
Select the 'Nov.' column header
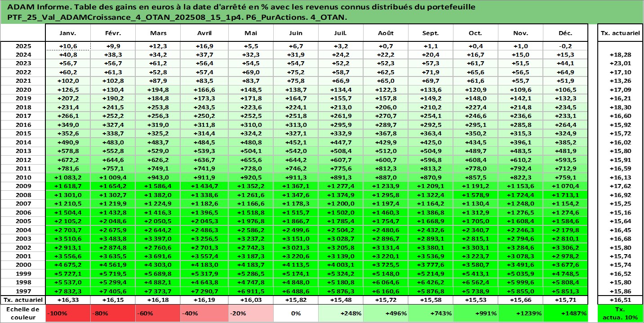click(x=520, y=33)
